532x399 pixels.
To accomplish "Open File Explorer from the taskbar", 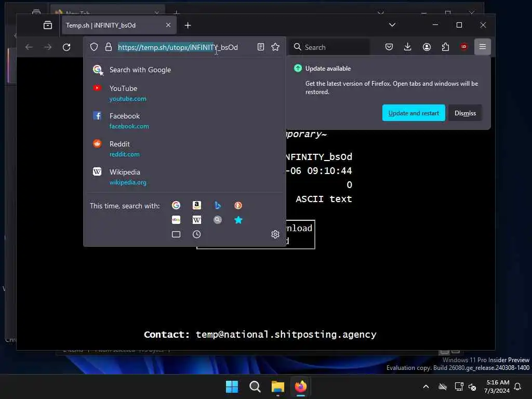I will [277, 387].
